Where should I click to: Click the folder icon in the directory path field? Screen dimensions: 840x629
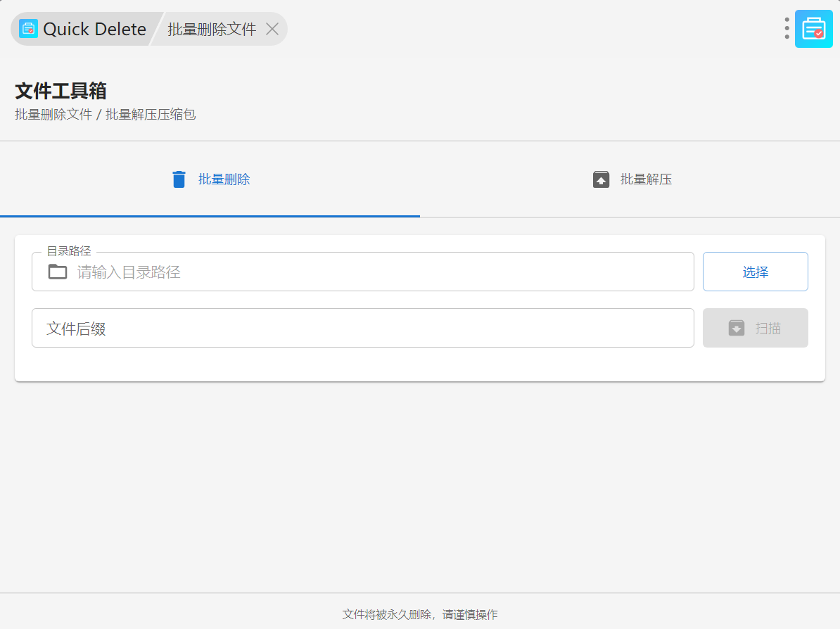(x=58, y=272)
